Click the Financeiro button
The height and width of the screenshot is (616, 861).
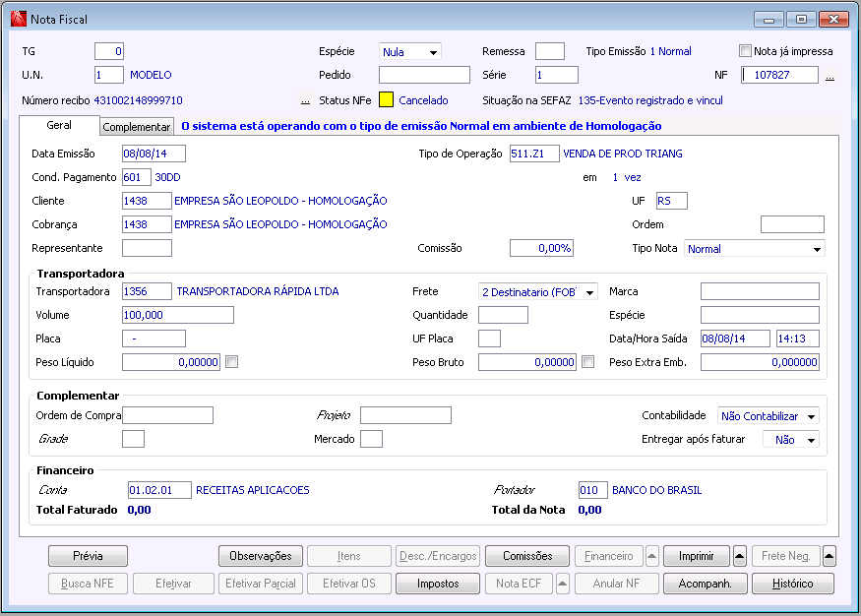click(608, 556)
